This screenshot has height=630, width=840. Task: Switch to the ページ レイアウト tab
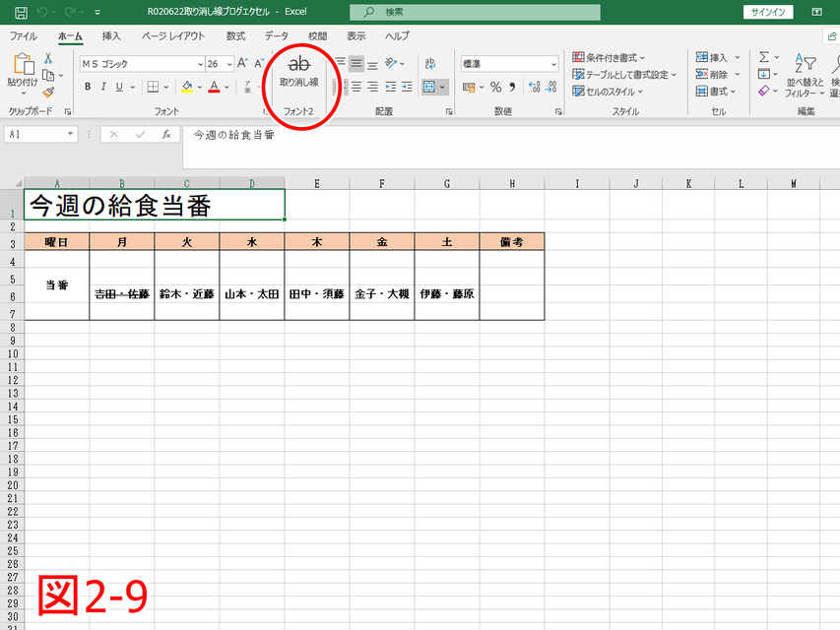(173, 35)
